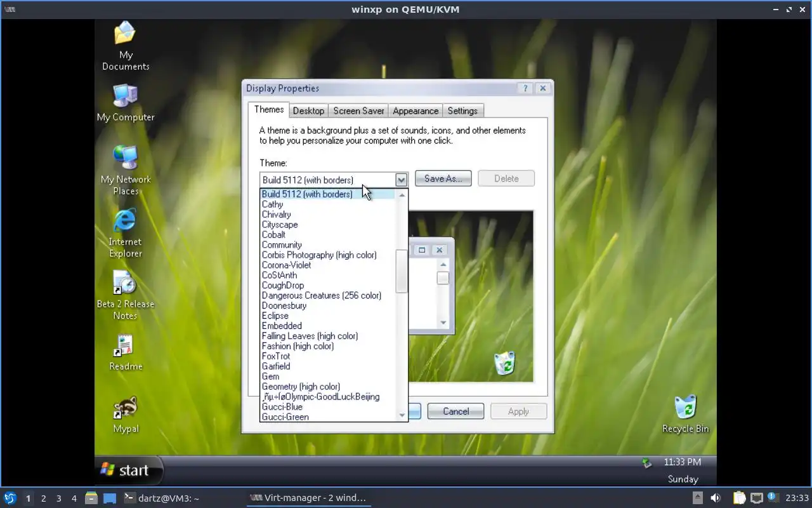Click the Save As... button
Viewport: 812px width, 508px height.
443,178
